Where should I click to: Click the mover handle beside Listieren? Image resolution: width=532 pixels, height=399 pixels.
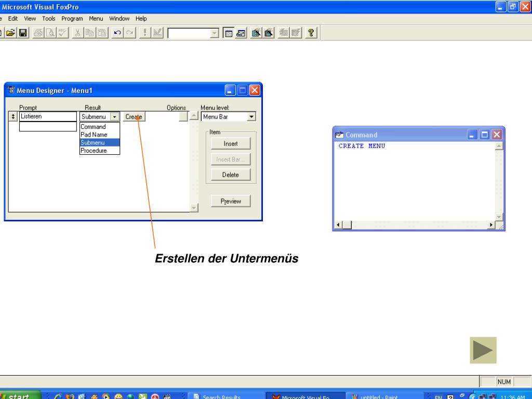(x=13, y=116)
